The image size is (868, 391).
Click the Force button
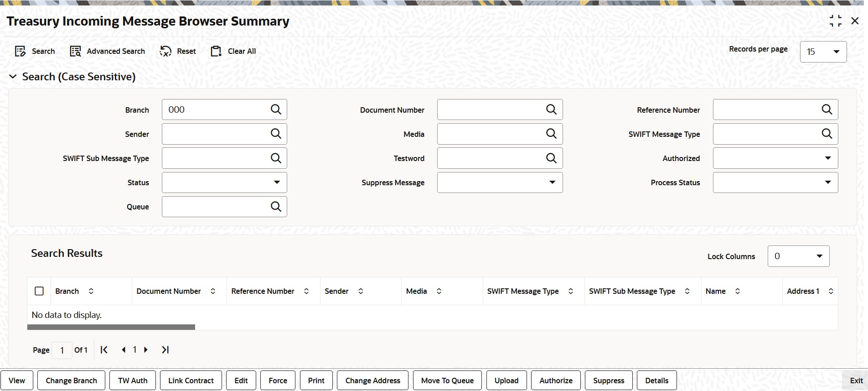pyautogui.click(x=278, y=381)
